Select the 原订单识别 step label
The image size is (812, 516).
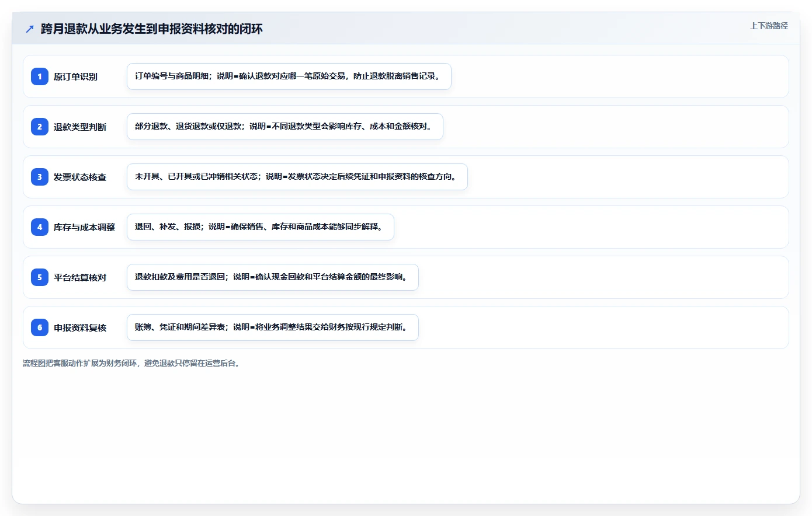[75, 76]
